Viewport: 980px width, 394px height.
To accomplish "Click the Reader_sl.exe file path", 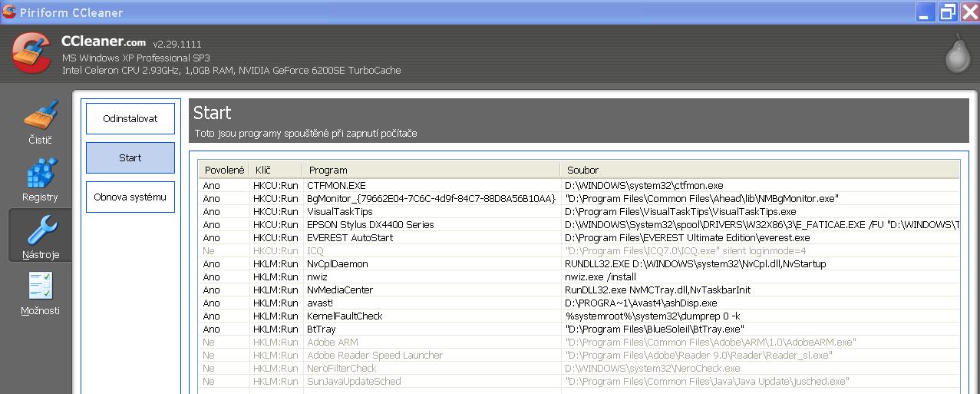I will [x=698, y=355].
